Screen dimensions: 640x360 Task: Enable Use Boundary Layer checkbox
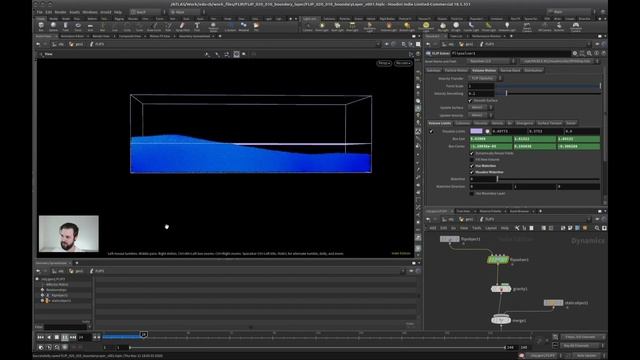click(x=472, y=193)
